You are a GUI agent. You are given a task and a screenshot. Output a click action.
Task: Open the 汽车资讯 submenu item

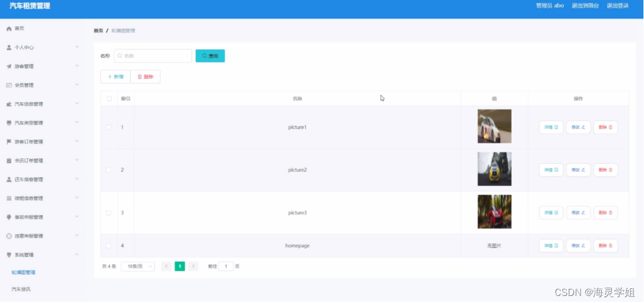(21, 289)
